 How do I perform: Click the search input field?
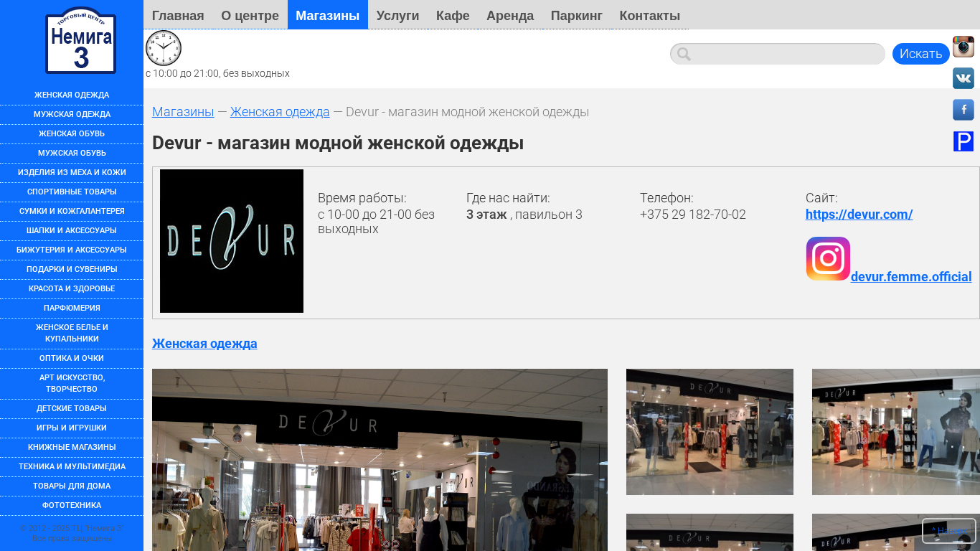pyautogui.click(x=778, y=54)
